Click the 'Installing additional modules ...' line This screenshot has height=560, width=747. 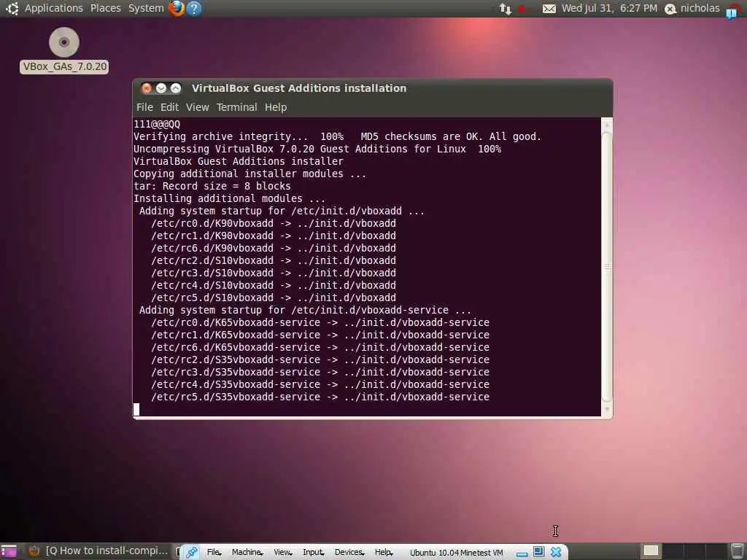pos(229,198)
